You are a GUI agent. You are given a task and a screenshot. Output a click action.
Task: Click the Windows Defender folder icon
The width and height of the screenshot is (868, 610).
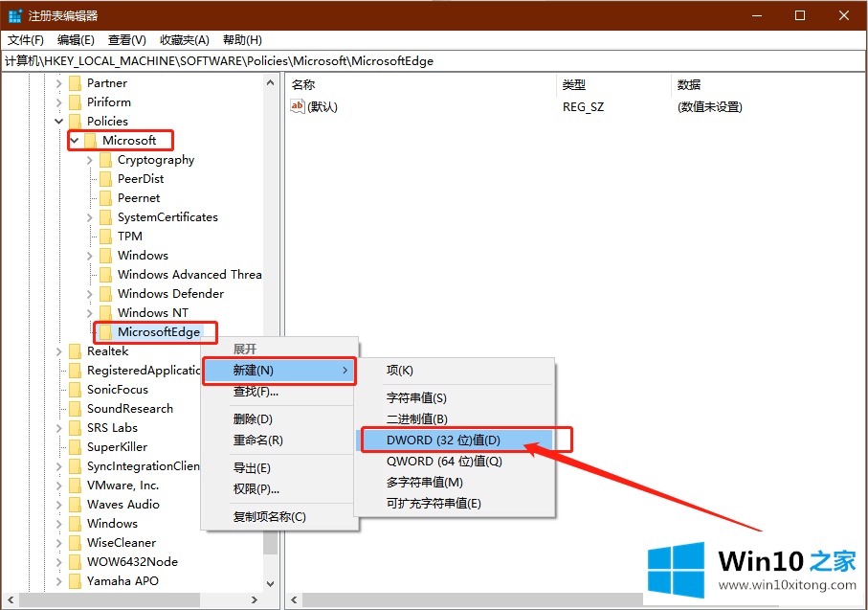pyautogui.click(x=105, y=294)
